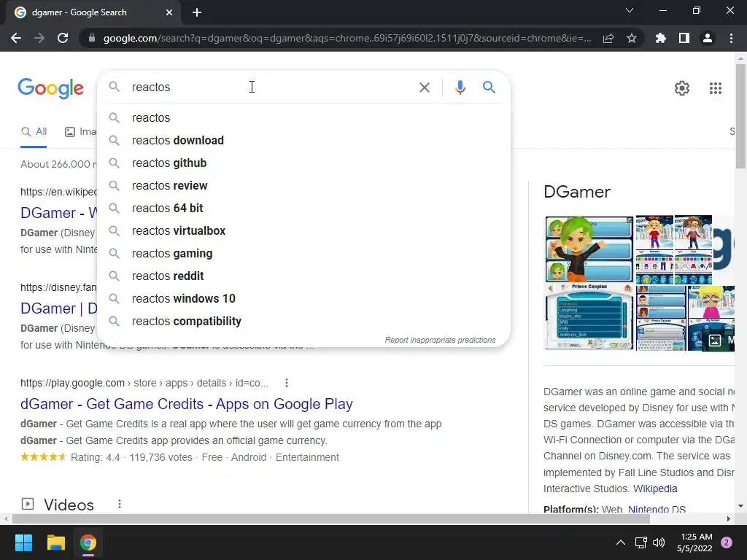Show hidden tray icons chevron
The height and width of the screenshot is (560, 747).
[620, 542]
